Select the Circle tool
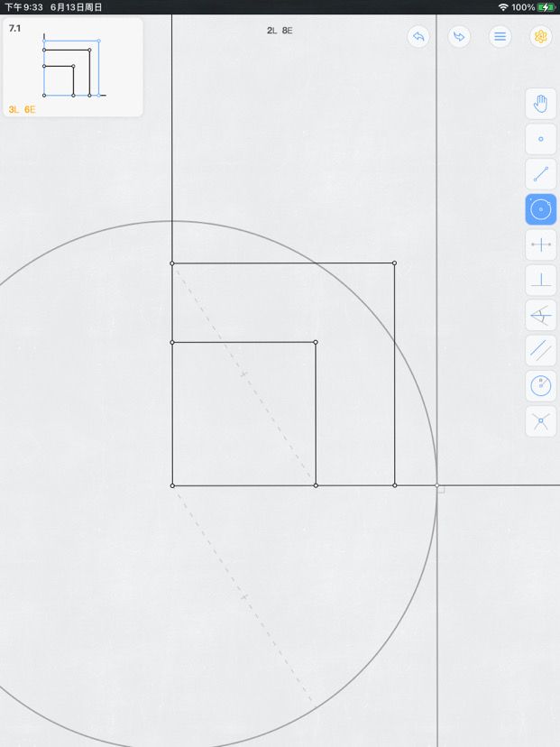The height and width of the screenshot is (747, 560). pyautogui.click(x=540, y=209)
